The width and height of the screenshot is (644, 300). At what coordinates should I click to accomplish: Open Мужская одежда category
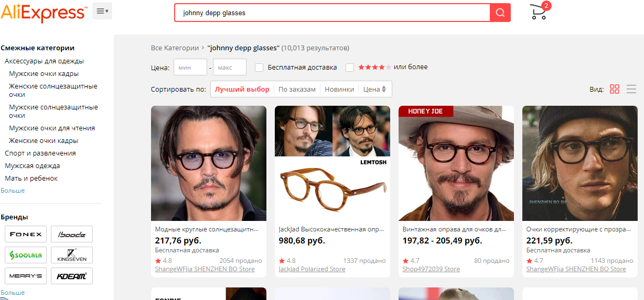click(33, 166)
